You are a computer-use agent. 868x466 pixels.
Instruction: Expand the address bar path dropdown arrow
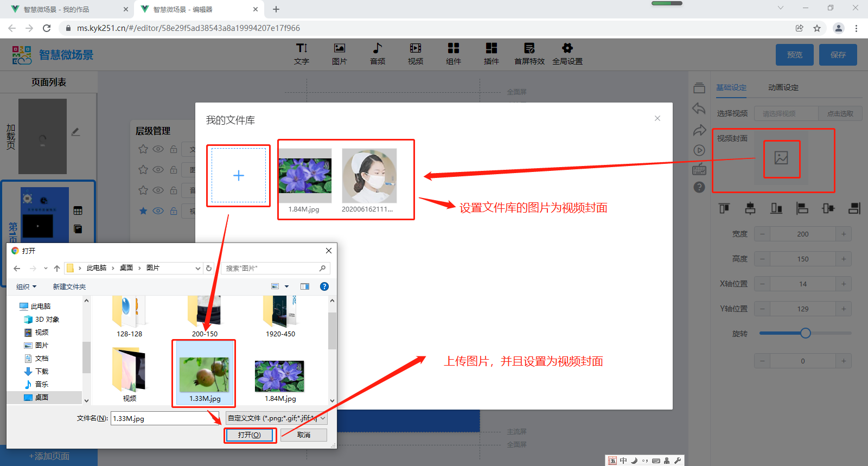click(197, 268)
